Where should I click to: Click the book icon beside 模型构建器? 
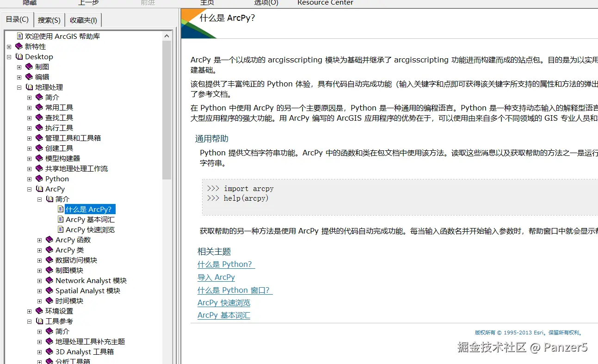point(39,158)
